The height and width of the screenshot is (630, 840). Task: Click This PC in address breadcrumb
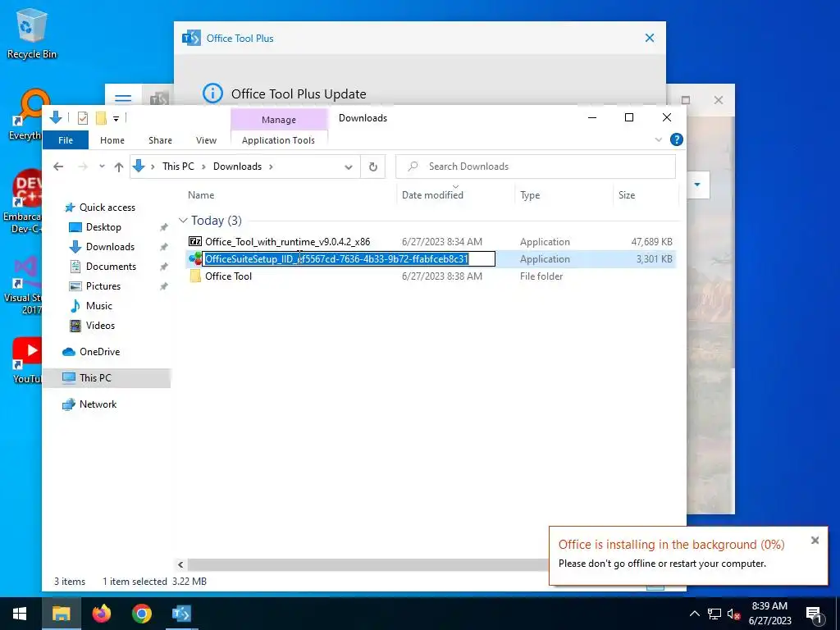tap(178, 167)
